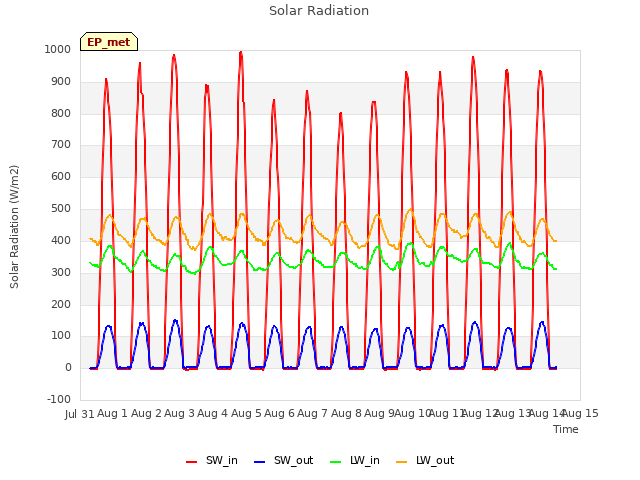Screen dimensions: 640x480
Task: Click the red SW_in legend color marker
Action: click(x=191, y=462)
